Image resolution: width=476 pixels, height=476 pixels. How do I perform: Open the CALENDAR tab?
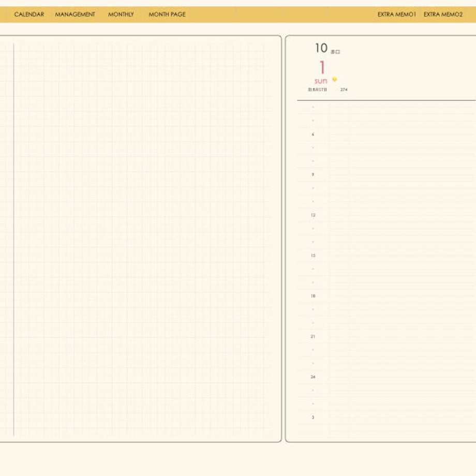(x=29, y=14)
